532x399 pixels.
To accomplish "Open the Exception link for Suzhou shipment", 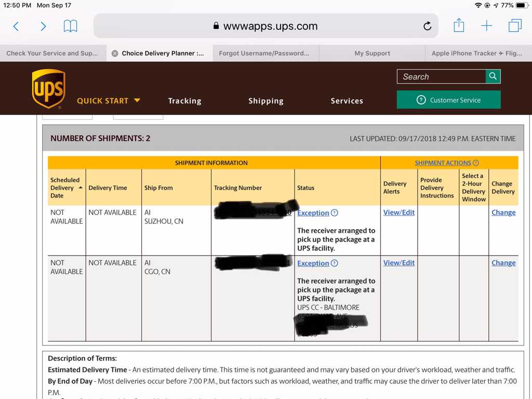I will [x=313, y=213].
